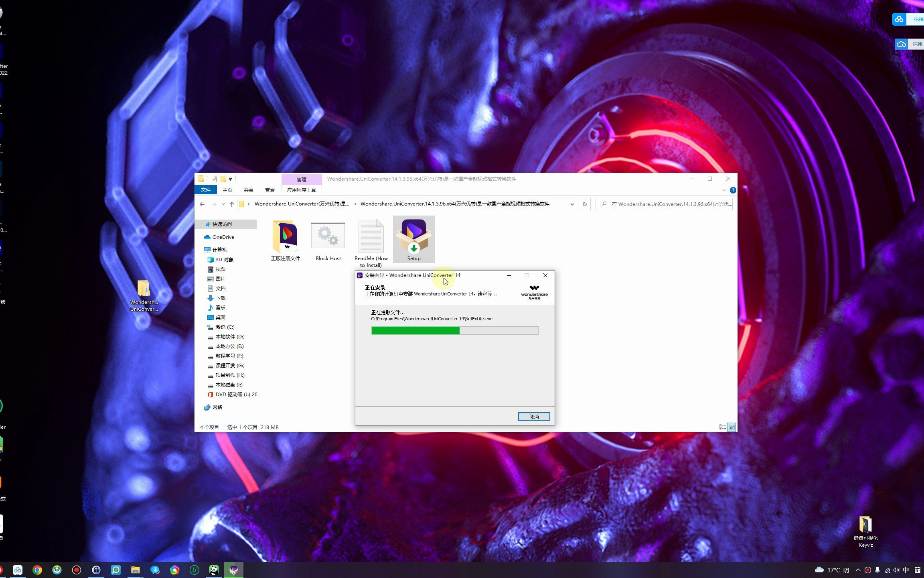Click the green U circle taskbar icon
This screenshot has height=578, width=924.
(195, 570)
